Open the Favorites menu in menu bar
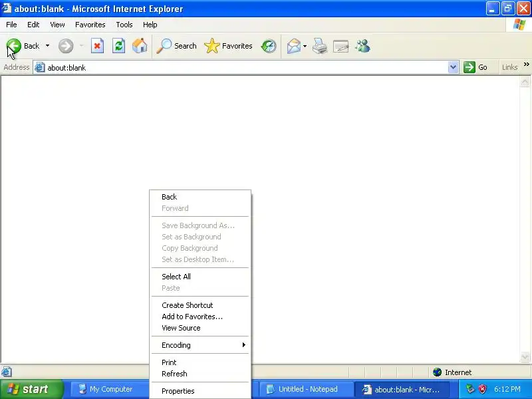This screenshot has height=399, width=532. point(90,25)
